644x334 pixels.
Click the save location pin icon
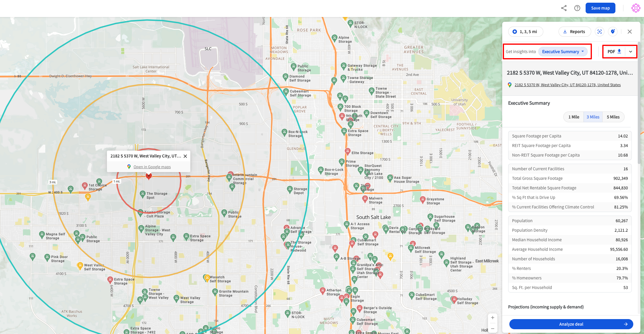click(613, 32)
